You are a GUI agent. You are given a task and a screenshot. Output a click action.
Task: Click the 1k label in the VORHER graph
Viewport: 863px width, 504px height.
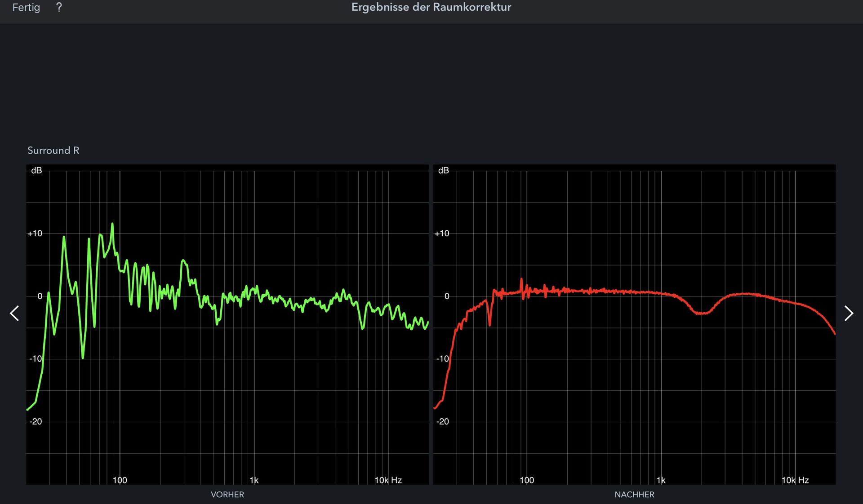click(254, 480)
